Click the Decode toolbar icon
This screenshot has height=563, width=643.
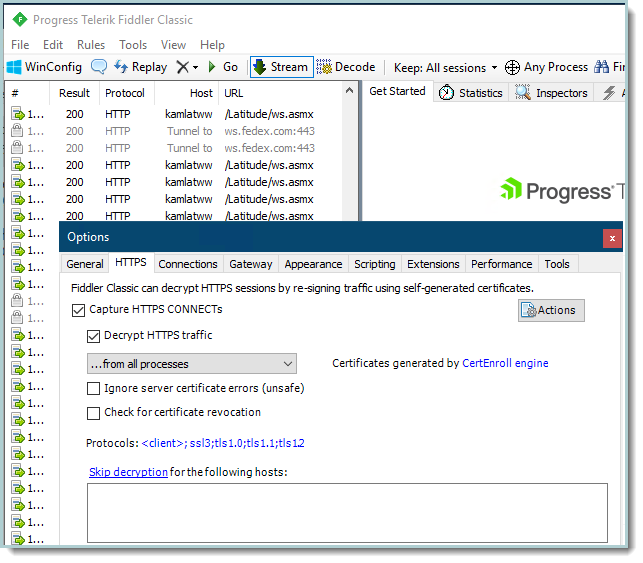click(325, 67)
